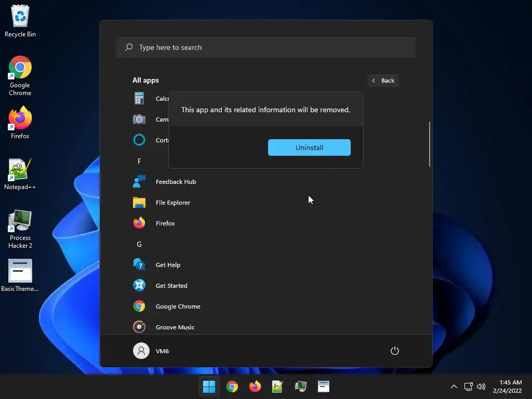The width and height of the screenshot is (532, 399).
Task: Click the VM6 account name
Action: click(x=162, y=351)
